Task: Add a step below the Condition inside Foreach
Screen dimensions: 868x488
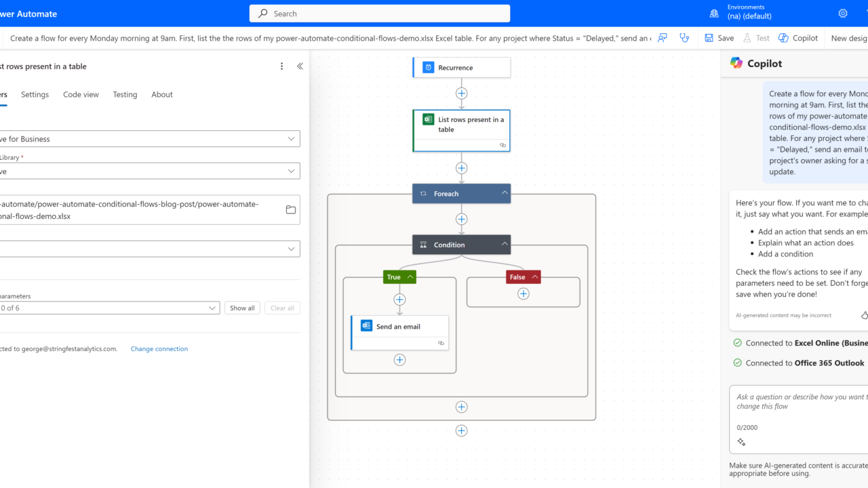Action: pyautogui.click(x=462, y=407)
